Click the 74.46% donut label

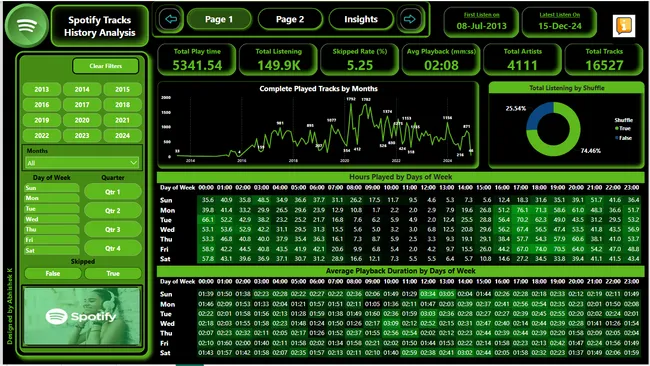point(591,150)
